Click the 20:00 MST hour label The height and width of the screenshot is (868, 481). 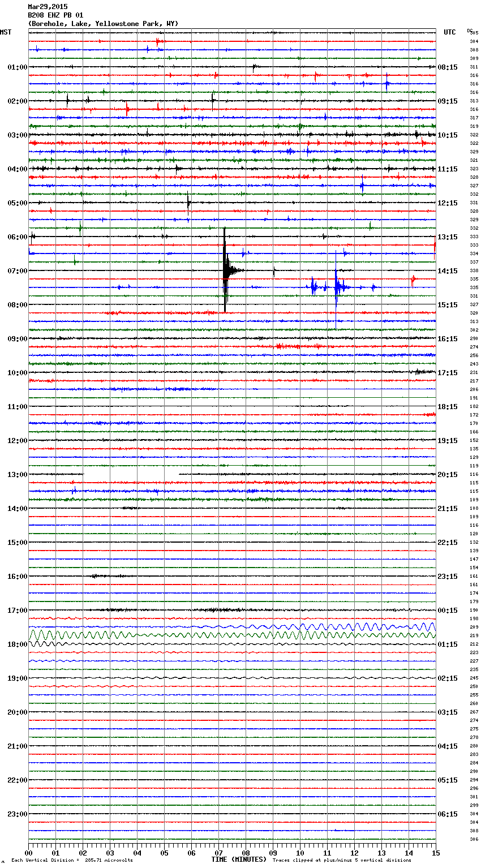18,712
